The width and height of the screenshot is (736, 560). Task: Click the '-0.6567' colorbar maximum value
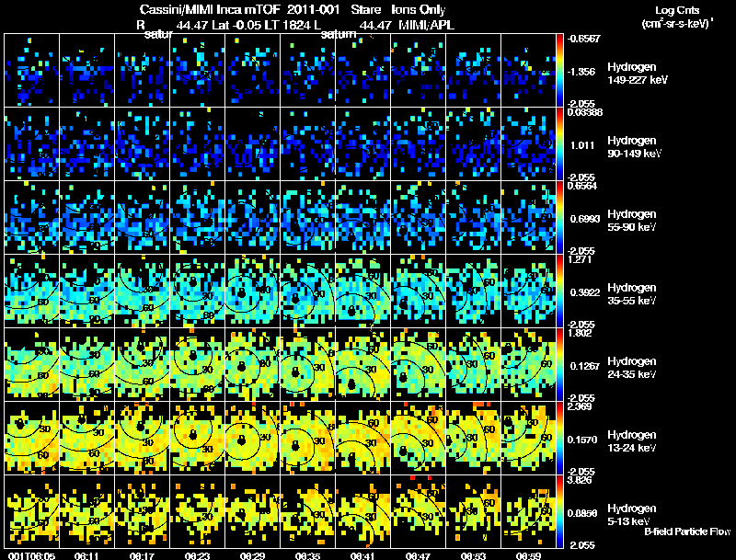584,39
